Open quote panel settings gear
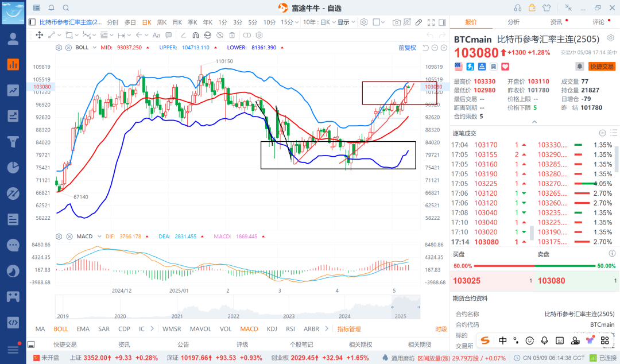Screen dimensions: 620x364 click(611, 38)
